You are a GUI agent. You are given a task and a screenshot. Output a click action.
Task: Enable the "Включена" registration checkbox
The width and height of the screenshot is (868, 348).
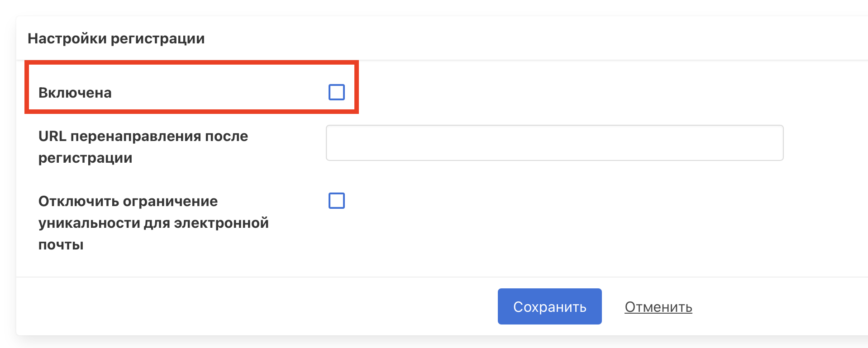pyautogui.click(x=336, y=92)
